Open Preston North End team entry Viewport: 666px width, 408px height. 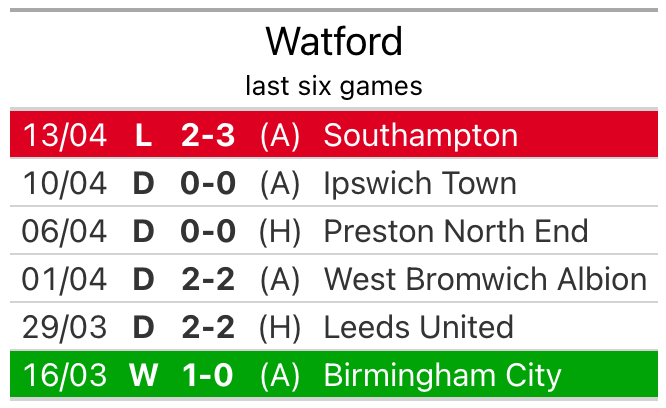pyautogui.click(x=456, y=232)
